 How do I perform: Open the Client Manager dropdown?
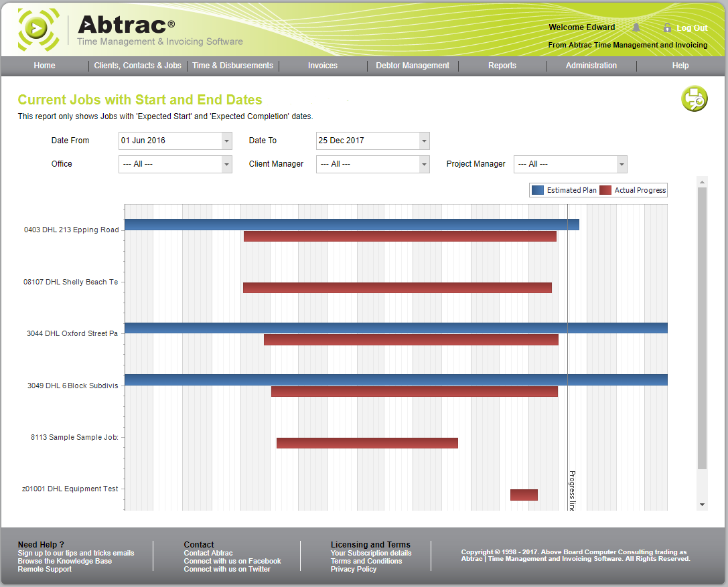click(423, 164)
